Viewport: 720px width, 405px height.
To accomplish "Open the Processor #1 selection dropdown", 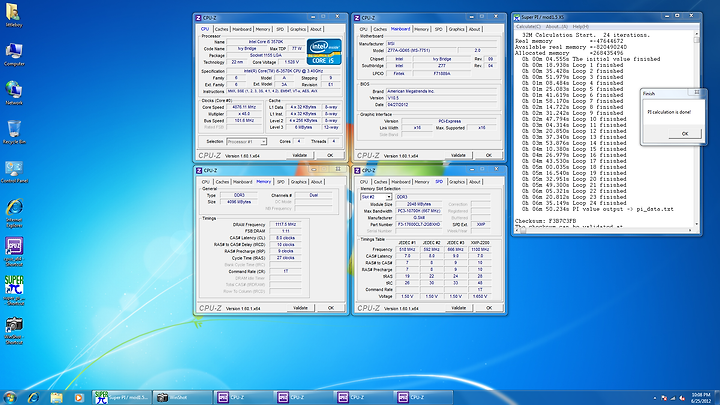I will tap(247, 141).
